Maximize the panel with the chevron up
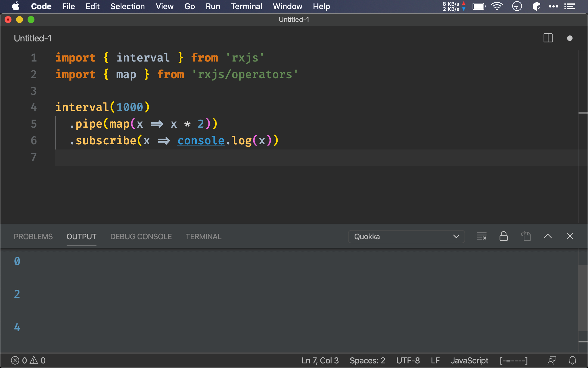The height and width of the screenshot is (368, 588). 548,236
